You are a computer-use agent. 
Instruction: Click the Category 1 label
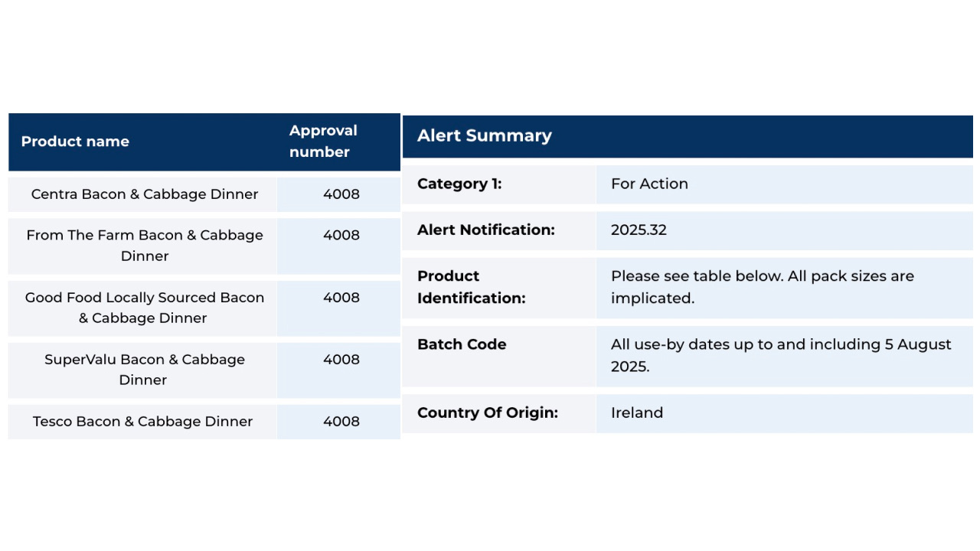coord(459,184)
